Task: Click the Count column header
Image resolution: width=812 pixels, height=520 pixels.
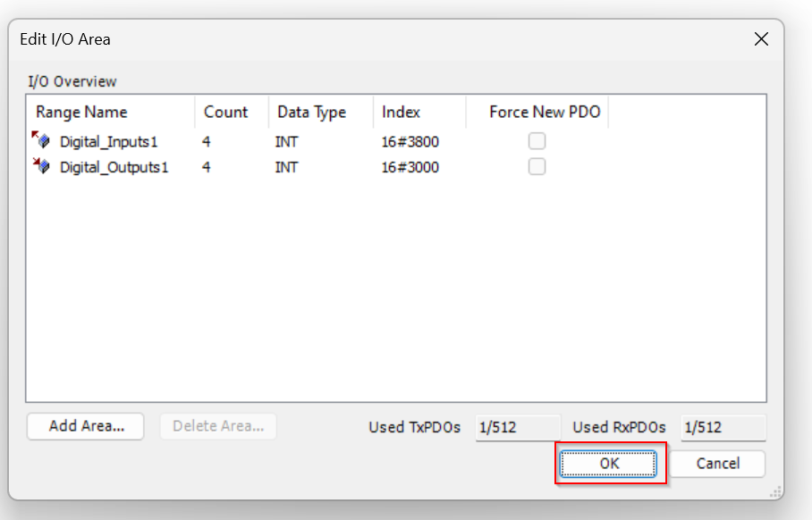Action: coord(232,112)
